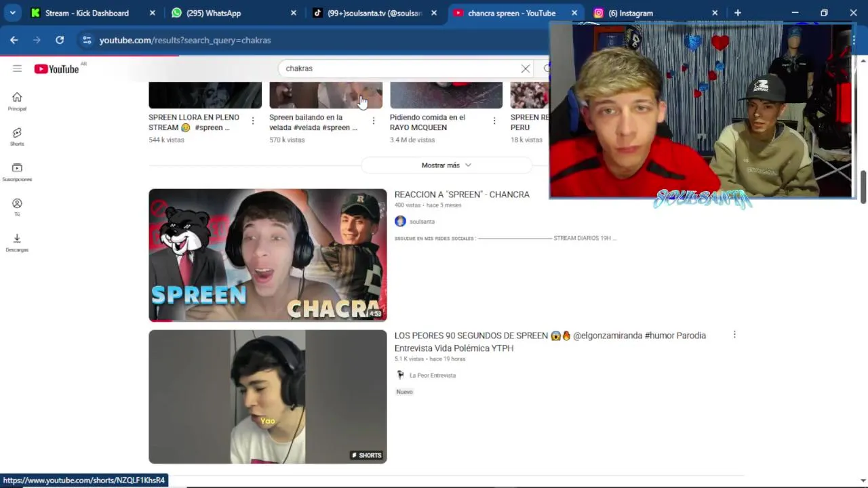Open LOS PEORES 90 SEGUNDOS DE SPREEN title

pyautogui.click(x=550, y=342)
